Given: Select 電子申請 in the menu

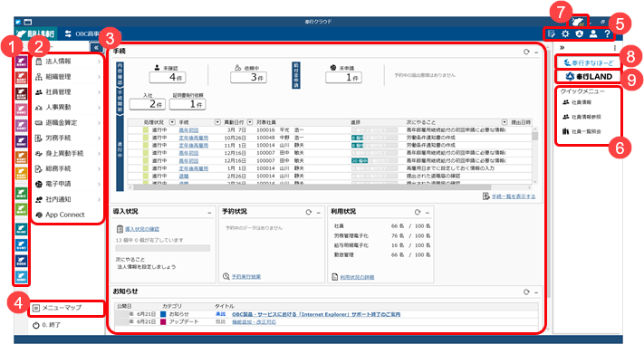Looking at the screenshot, I should tap(68, 184).
